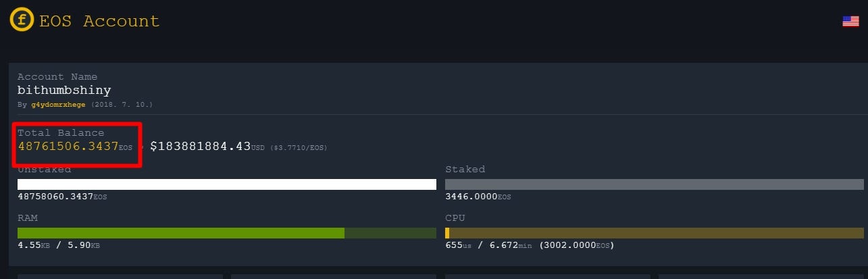Click the gray Staked progress bar
The image size is (868, 279).
point(655,184)
